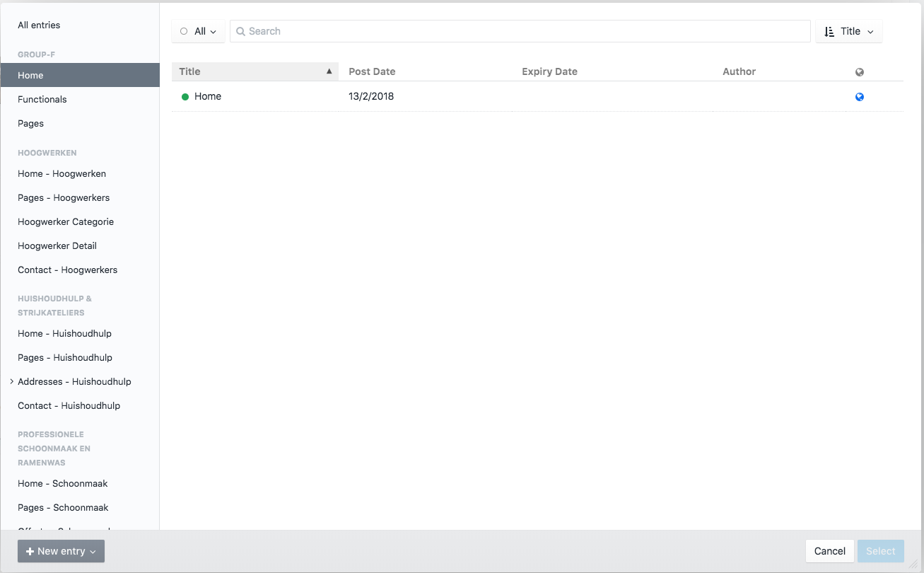Click the green status dot beside Home entry
Image resolution: width=924 pixels, height=573 pixels.
(185, 96)
